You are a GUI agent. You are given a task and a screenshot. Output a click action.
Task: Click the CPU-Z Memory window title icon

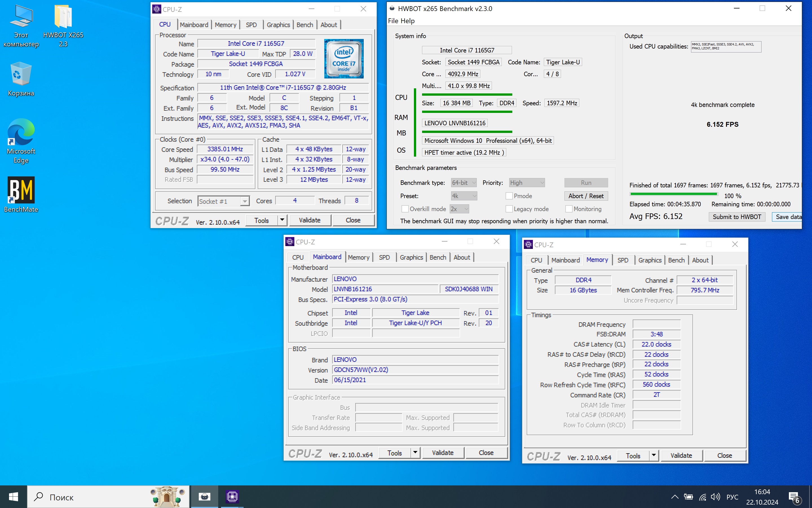click(x=528, y=244)
